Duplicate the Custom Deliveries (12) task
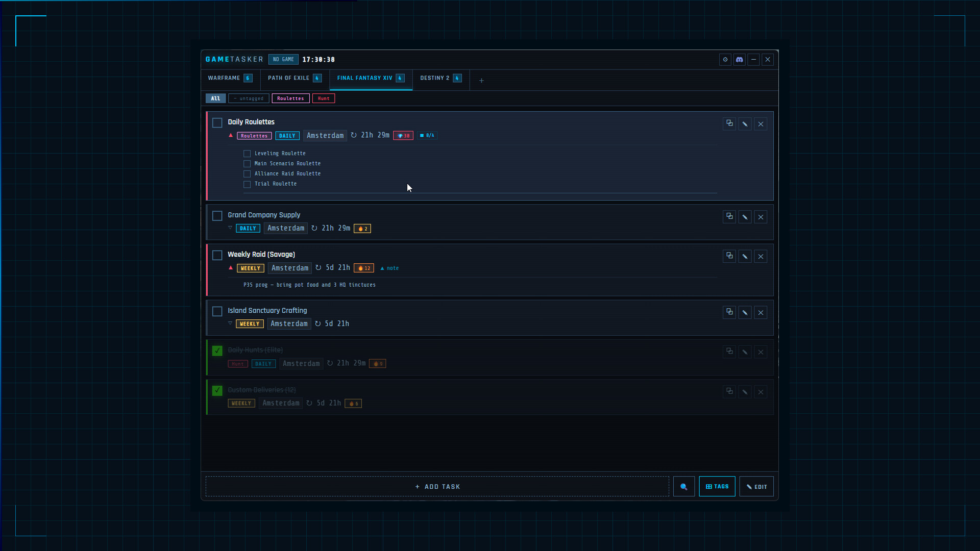The width and height of the screenshot is (980, 551). [729, 392]
